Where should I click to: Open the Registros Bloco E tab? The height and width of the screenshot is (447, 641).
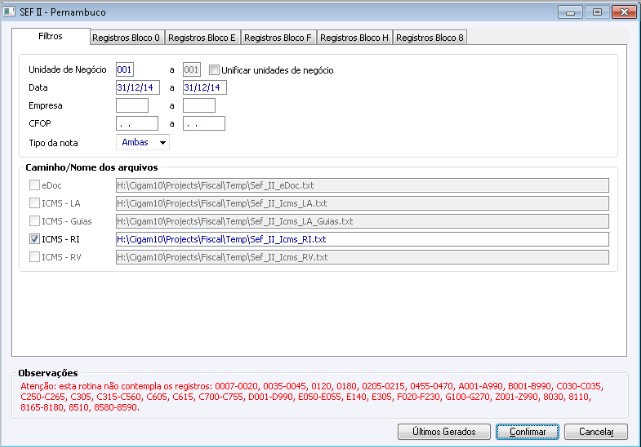[x=202, y=38]
